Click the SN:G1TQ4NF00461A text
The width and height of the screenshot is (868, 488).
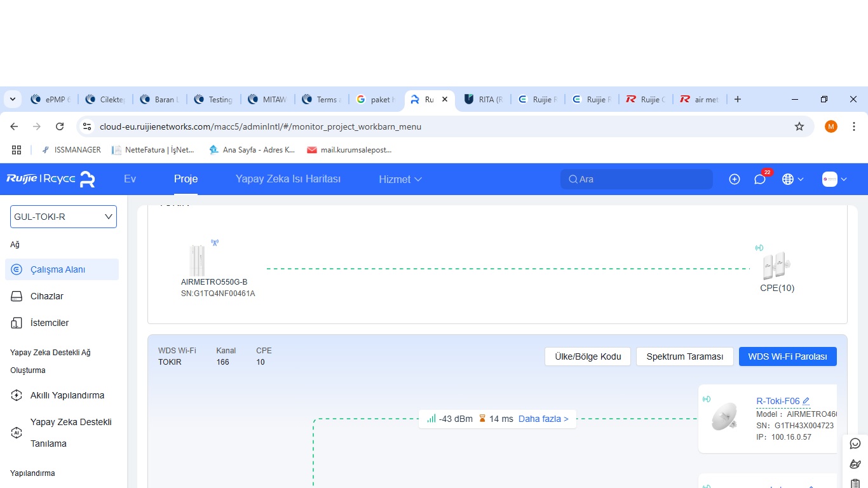[x=218, y=294]
